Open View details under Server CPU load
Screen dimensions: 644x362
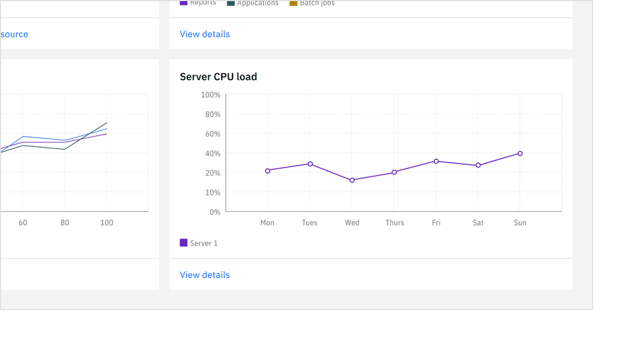[205, 275]
